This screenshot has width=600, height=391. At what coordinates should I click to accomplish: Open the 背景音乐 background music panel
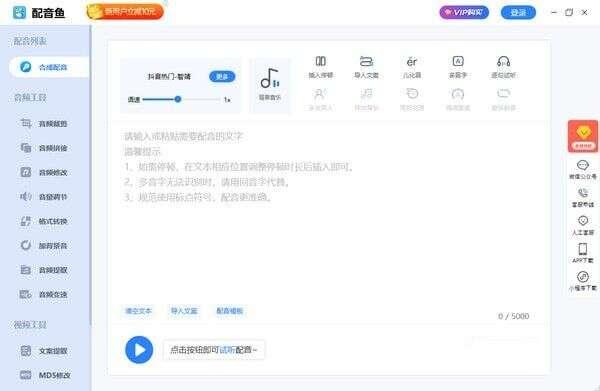[270, 86]
